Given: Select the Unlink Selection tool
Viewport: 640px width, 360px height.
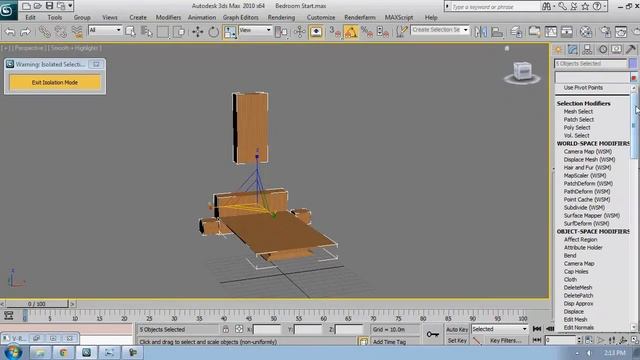Looking at the screenshot, I should click(x=60, y=31).
